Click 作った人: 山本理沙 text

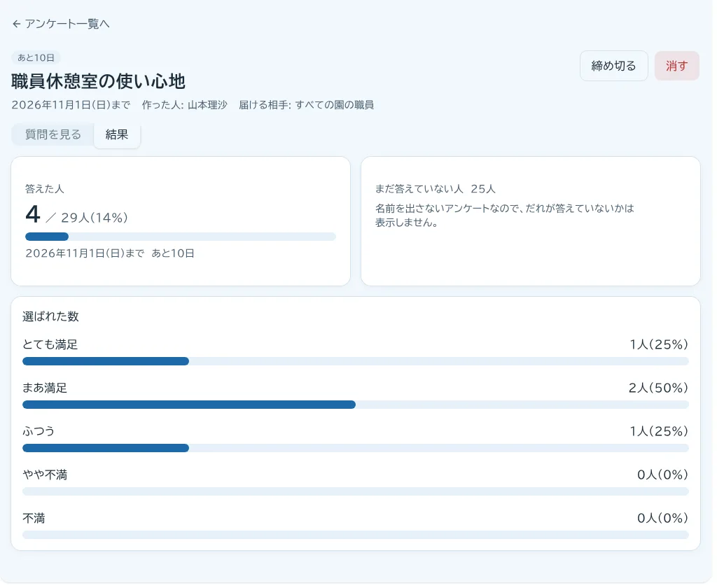point(185,105)
